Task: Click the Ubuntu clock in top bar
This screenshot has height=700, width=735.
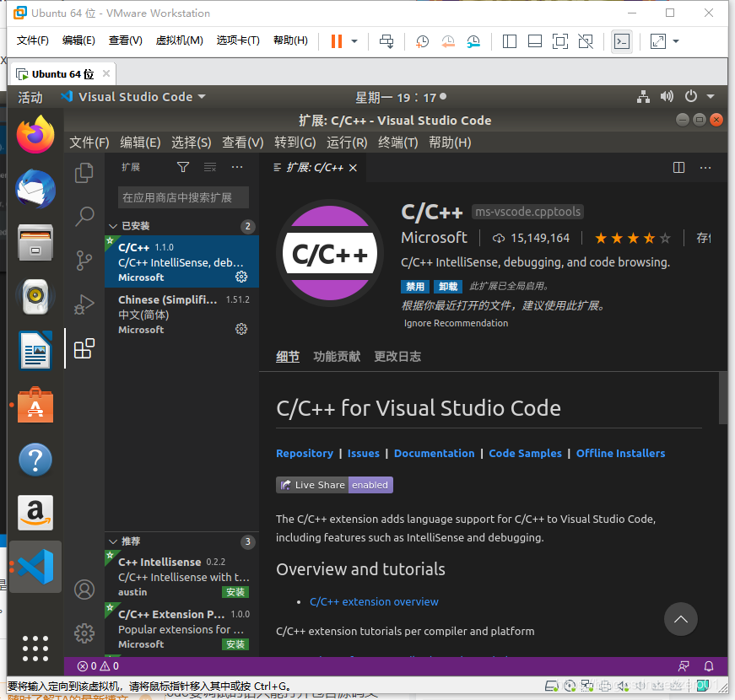Action: (400, 97)
